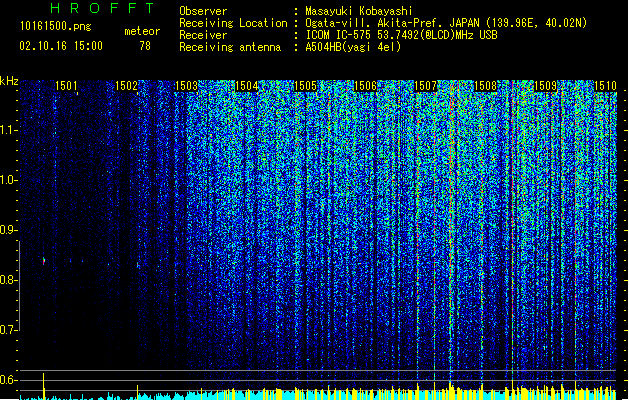Click time marker 1501
This screenshot has width=629, height=400.
click(x=66, y=86)
